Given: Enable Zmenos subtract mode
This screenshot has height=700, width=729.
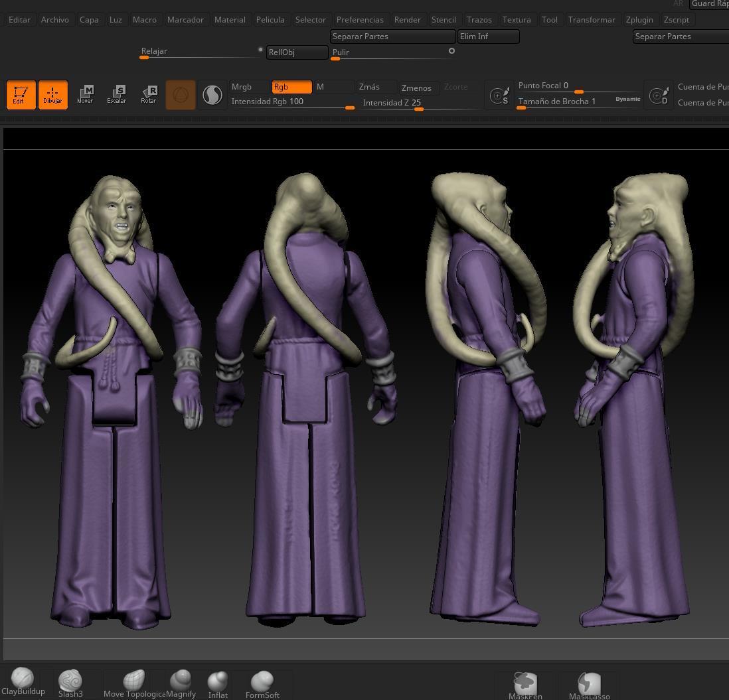Looking at the screenshot, I should 417,88.
